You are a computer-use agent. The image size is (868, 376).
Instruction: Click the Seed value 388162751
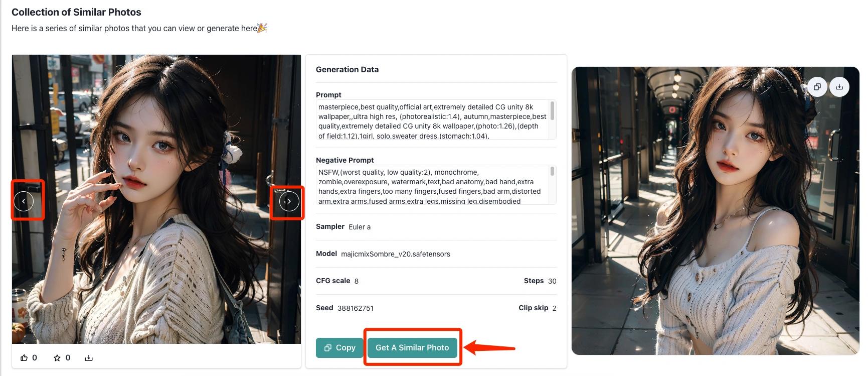(355, 308)
